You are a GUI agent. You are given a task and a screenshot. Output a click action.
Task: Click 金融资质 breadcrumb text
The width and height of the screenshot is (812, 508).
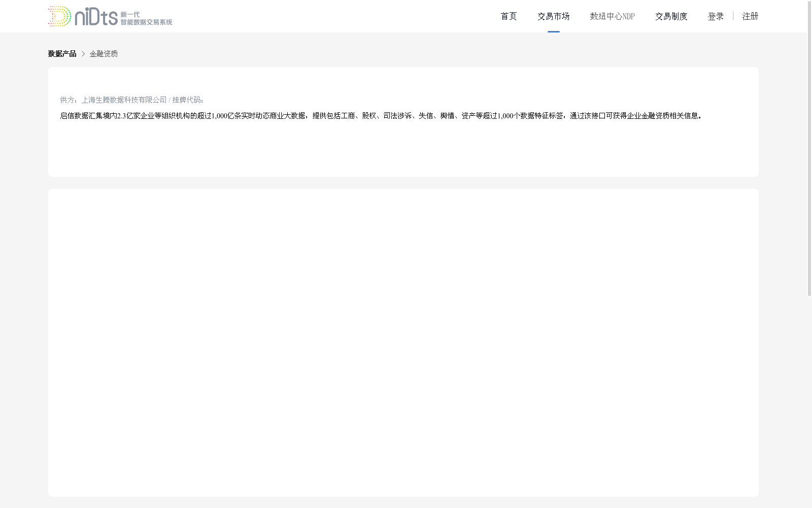tap(104, 54)
